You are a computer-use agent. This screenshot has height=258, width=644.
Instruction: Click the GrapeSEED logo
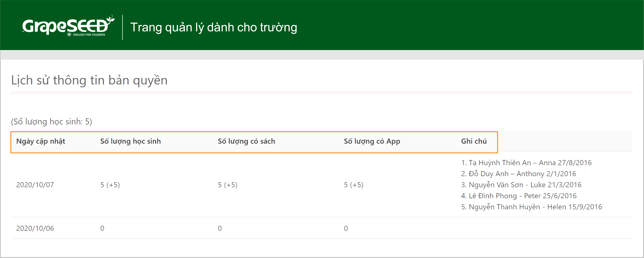[x=68, y=26]
